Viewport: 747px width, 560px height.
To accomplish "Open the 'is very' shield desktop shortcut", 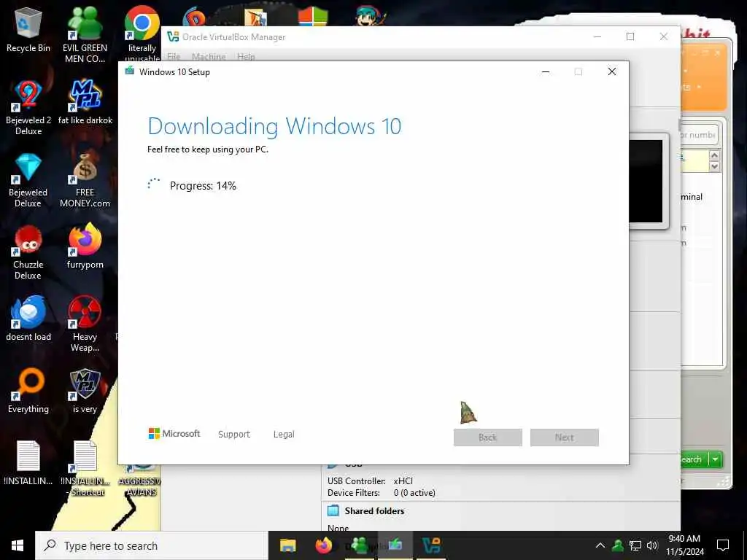I will [x=85, y=391].
